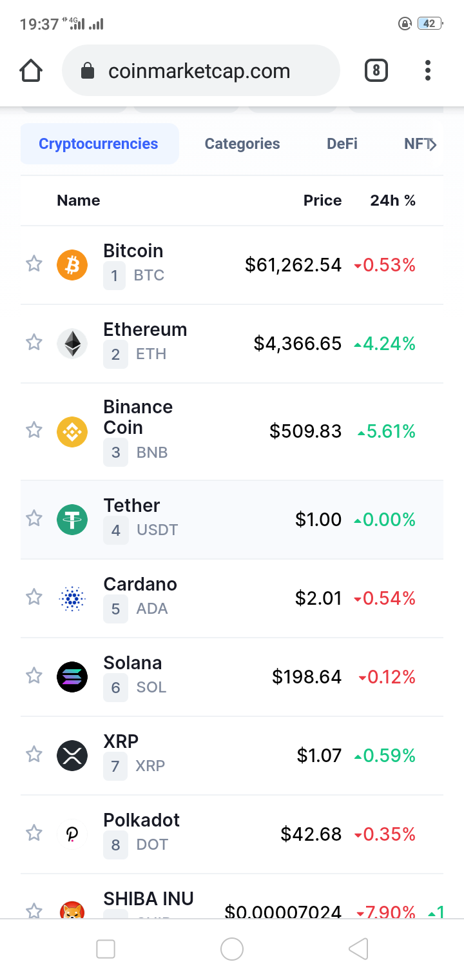The width and height of the screenshot is (464, 980).
Task: Switch to the Categories tab
Action: (x=242, y=144)
